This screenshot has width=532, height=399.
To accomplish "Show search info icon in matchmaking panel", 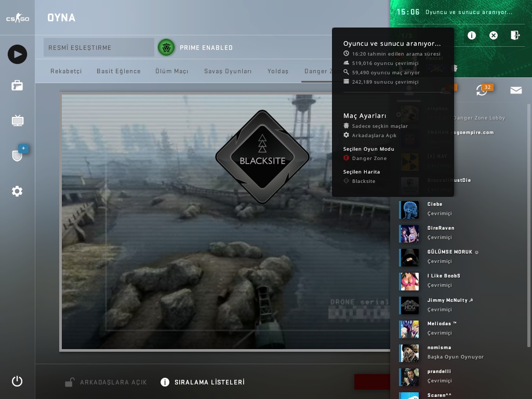I will [472, 35].
